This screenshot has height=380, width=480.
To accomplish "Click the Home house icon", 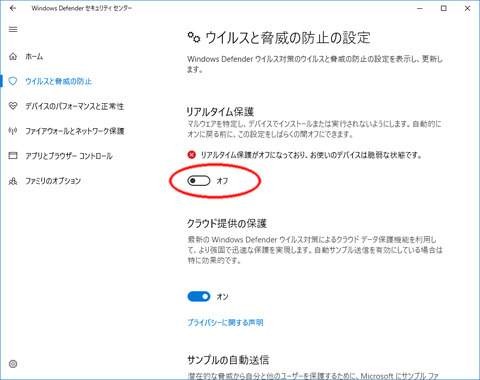I will [x=13, y=56].
